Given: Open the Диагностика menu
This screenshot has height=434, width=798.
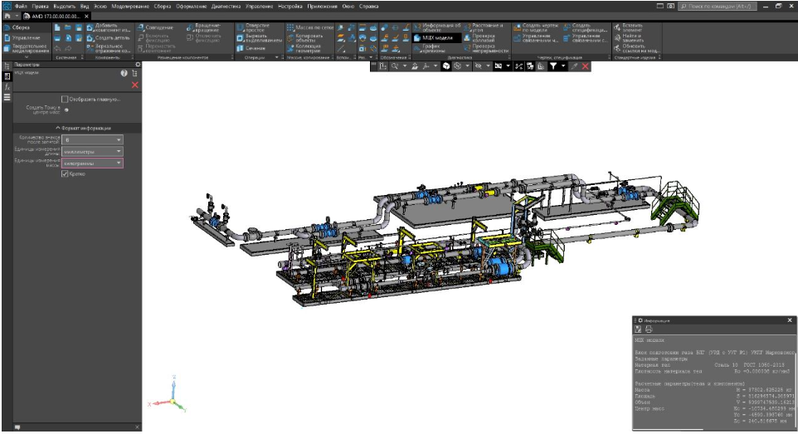Looking at the screenshot, I should [226, 6].
